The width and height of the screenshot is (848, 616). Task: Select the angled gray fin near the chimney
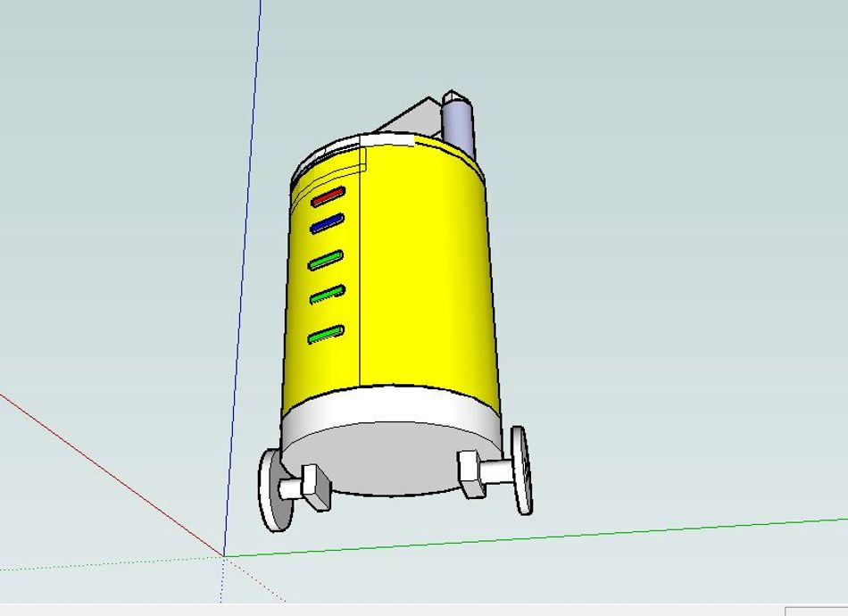[x=412, y=116]
